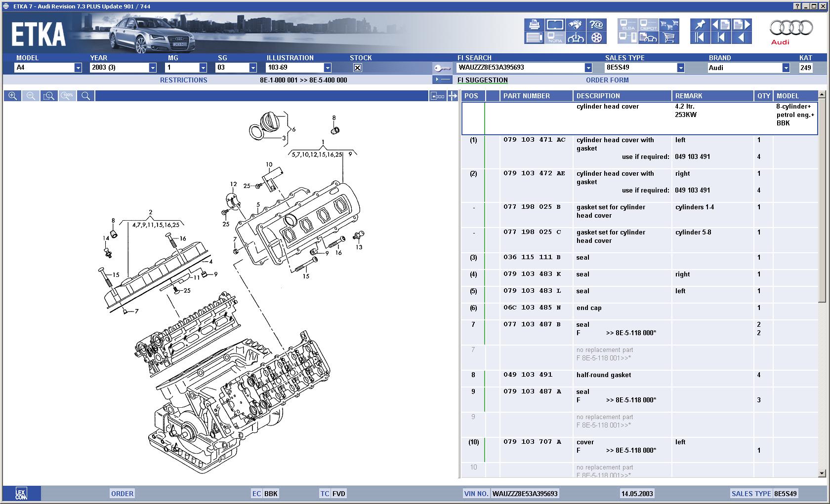Click the parts list scroll down arrow

tap(822, 473)
